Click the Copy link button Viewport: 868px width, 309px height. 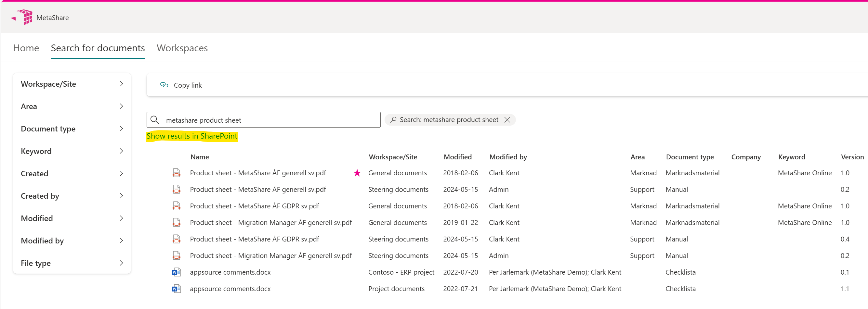[181, 85]
